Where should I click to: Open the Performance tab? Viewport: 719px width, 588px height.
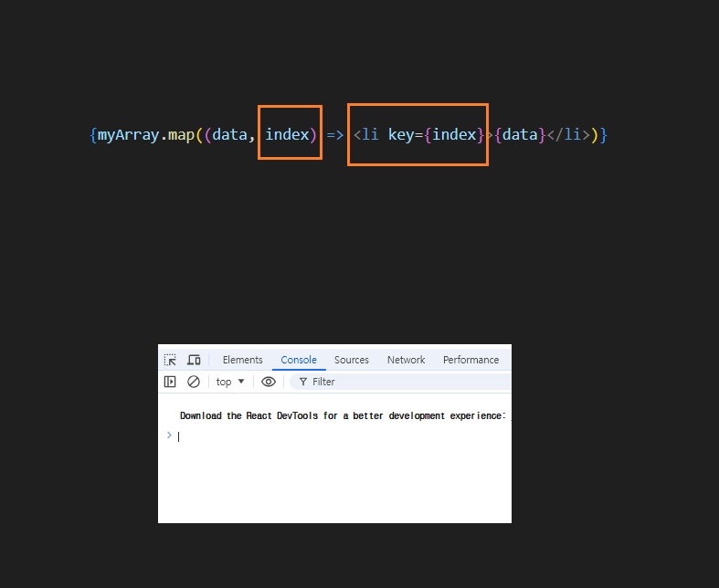471,360
